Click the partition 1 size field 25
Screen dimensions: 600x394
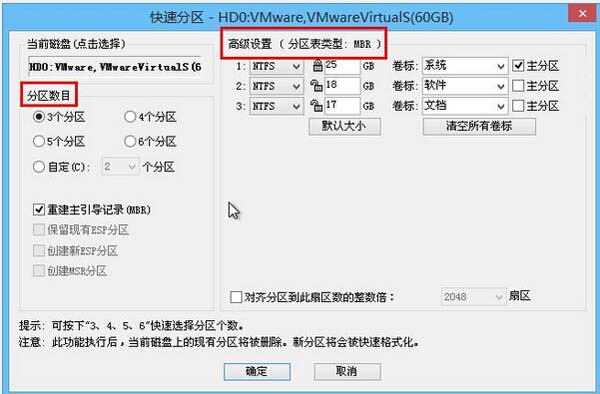coord(342,66)
